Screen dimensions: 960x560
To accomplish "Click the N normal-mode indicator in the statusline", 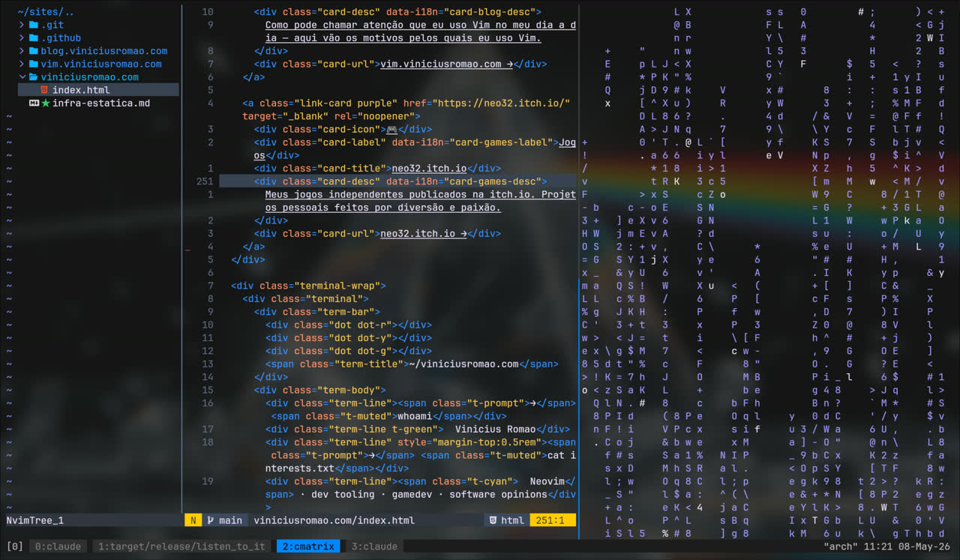I will [x=193, y=520].
